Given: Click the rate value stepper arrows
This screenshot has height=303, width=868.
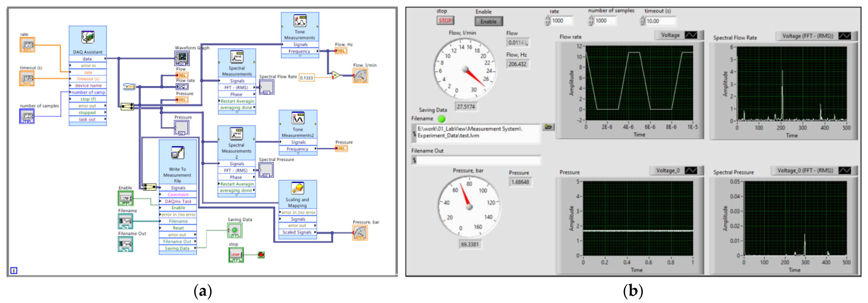Looking at the screenshot, I should (x=547, y=21).
